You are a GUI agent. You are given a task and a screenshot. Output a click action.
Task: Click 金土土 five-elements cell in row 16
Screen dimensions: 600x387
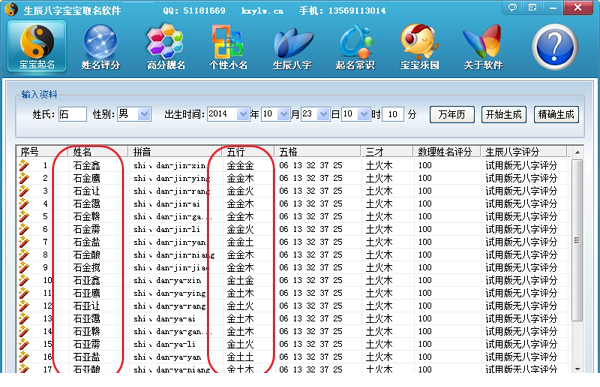pos(240,357)
